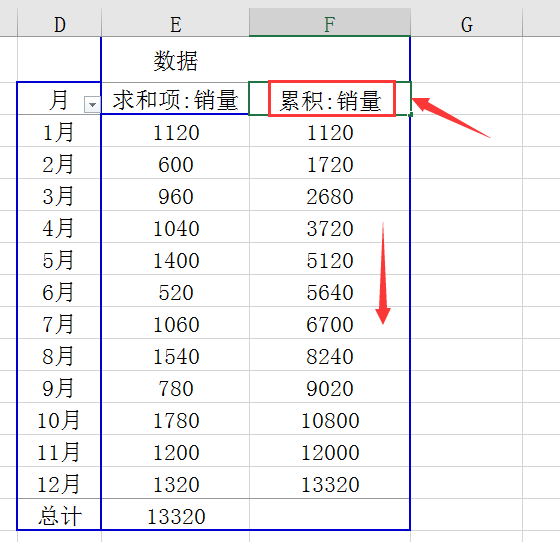Screen dimensions: 560x542
Task: Select the 12月 row label
Action: pos(59,483)
